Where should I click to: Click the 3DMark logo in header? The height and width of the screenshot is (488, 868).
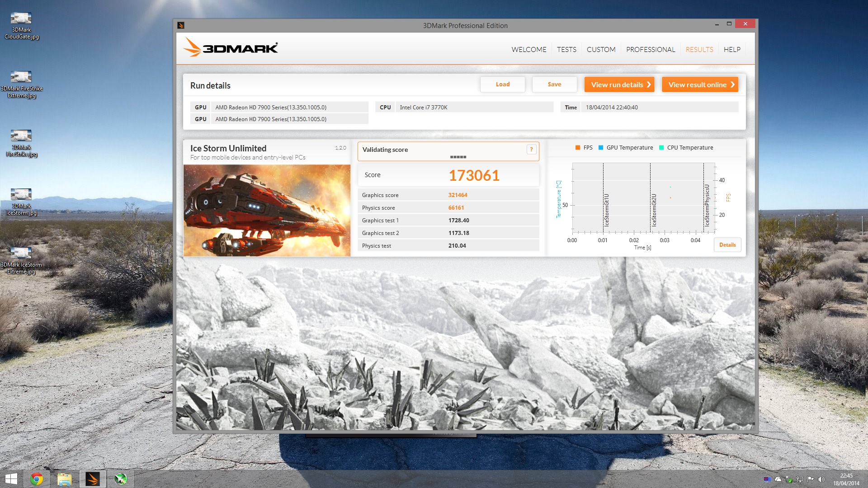click(x=231, y=47)
